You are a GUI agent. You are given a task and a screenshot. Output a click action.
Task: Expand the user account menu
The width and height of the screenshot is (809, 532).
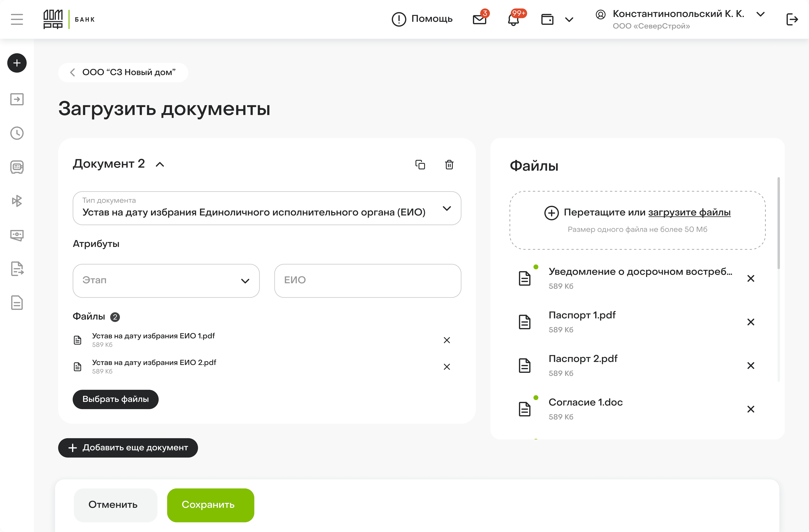[760, 14]
